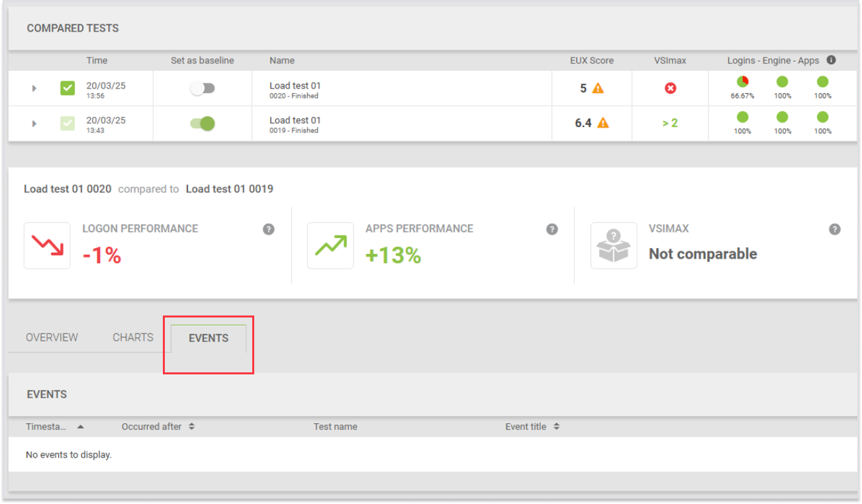Screen dimensions: 862x504
Task: Switch to the Overview tab
Action: (52, 337)
